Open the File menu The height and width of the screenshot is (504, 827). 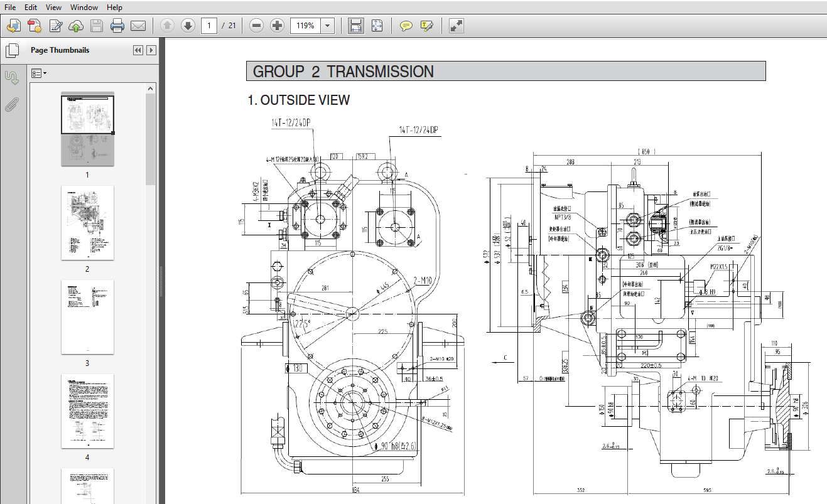click(10, 8)
